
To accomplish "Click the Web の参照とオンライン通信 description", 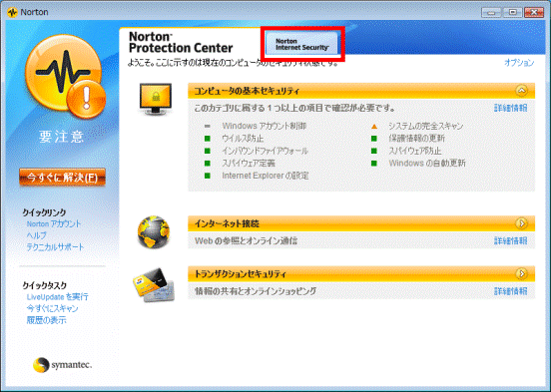I will (x=246, y=241).
